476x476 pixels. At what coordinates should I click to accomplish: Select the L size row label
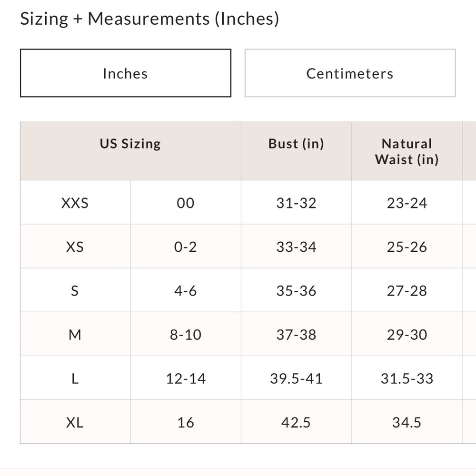pos(75,378)
